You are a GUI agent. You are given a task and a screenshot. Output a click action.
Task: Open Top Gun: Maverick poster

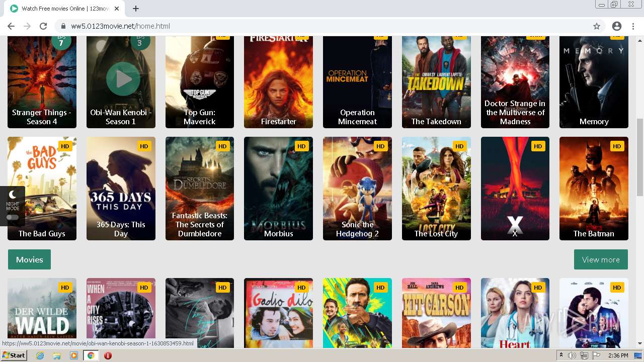click(200, 81)
